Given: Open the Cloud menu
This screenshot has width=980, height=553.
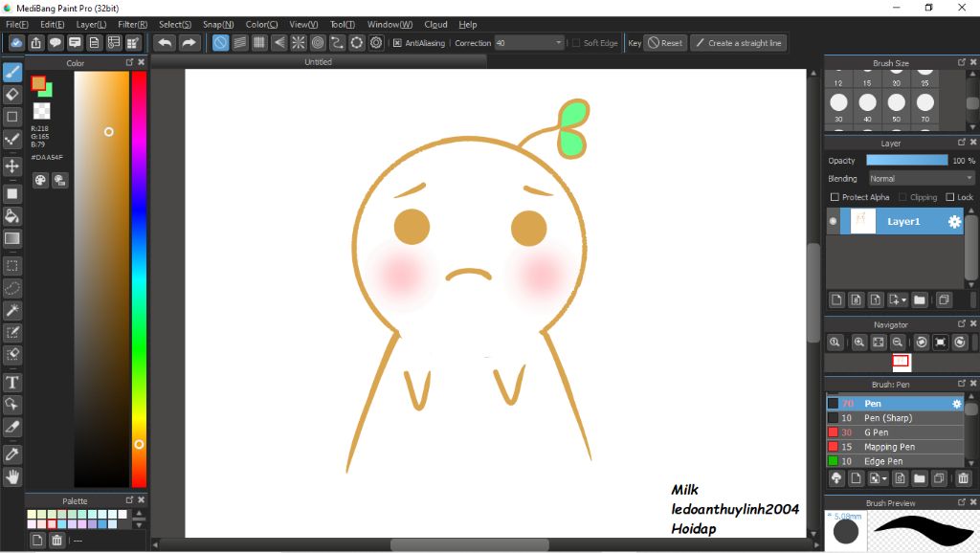Looking at the screenshot, I should coord(435,24).
